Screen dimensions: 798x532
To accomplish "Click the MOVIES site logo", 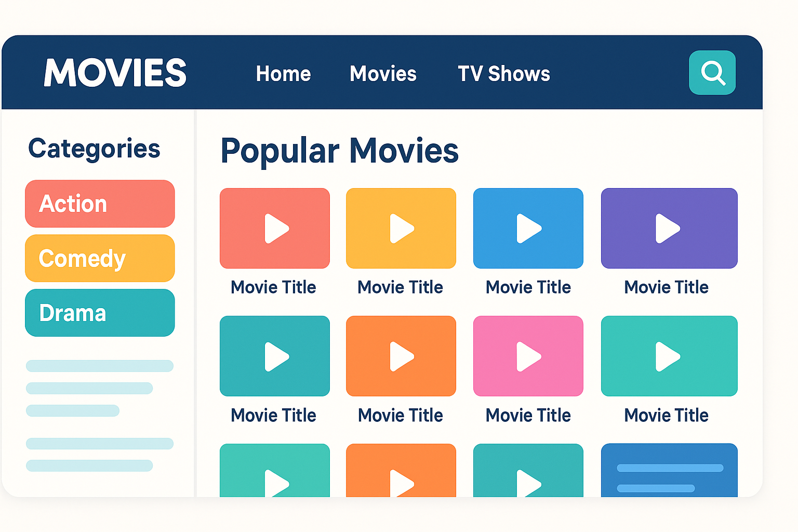I will (x=115, y=73).
